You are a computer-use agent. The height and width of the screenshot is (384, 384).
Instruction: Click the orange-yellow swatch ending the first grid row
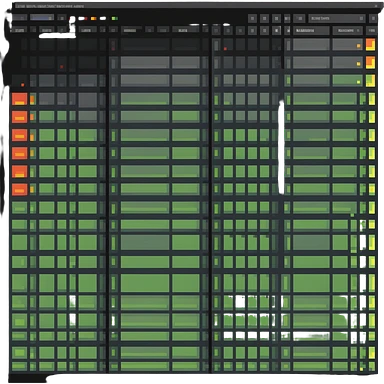coord(370,45)
